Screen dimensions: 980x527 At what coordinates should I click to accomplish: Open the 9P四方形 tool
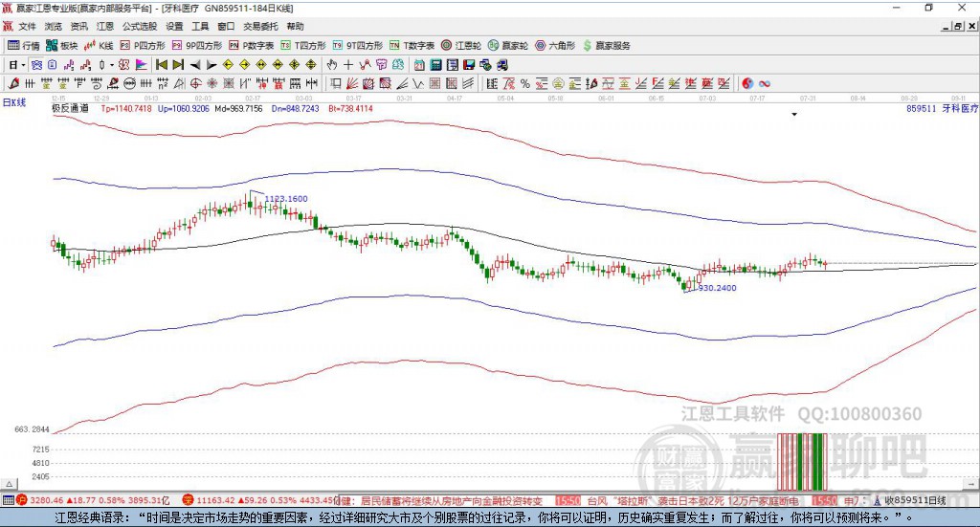[197, 46]
